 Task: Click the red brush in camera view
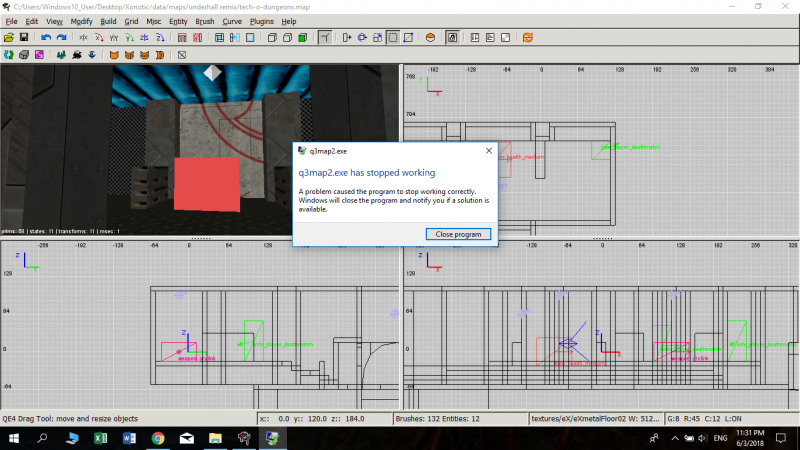click(x=207, y=183)
